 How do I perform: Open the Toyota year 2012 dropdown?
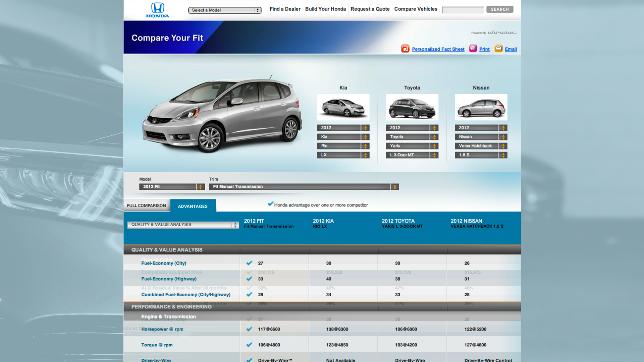(x=412, y=128)
